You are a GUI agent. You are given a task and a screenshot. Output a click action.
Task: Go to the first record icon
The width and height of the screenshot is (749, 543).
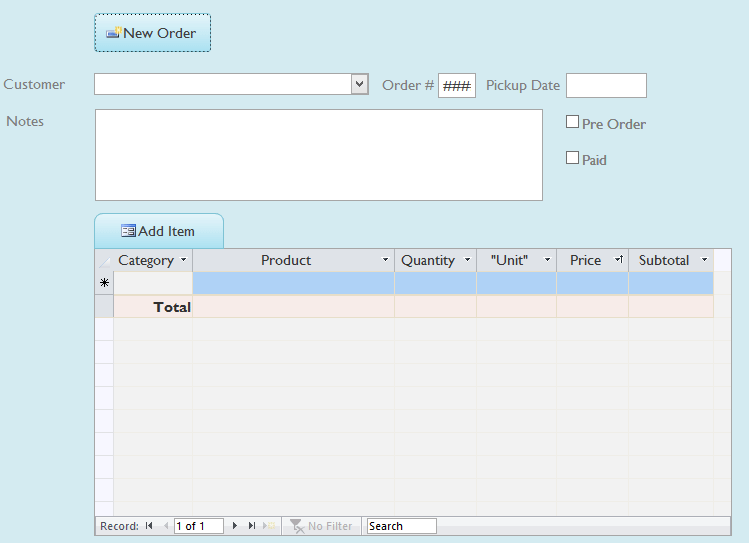point(149,526)
